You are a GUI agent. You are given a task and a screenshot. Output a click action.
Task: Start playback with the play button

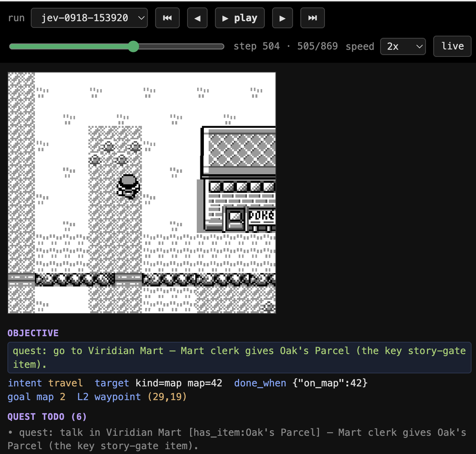point(240,18)
